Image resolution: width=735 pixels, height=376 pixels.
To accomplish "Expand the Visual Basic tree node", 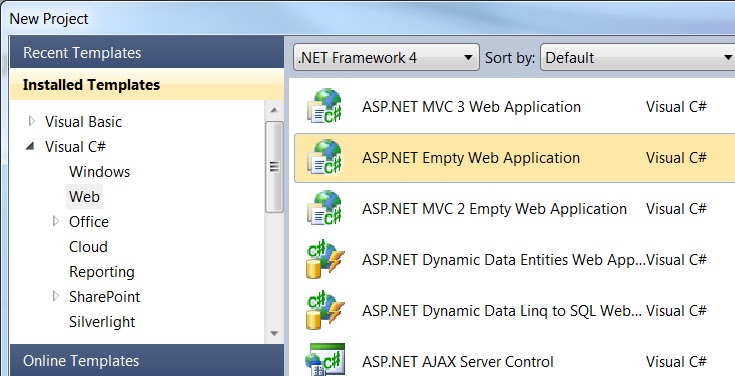I will pos(31,121).
